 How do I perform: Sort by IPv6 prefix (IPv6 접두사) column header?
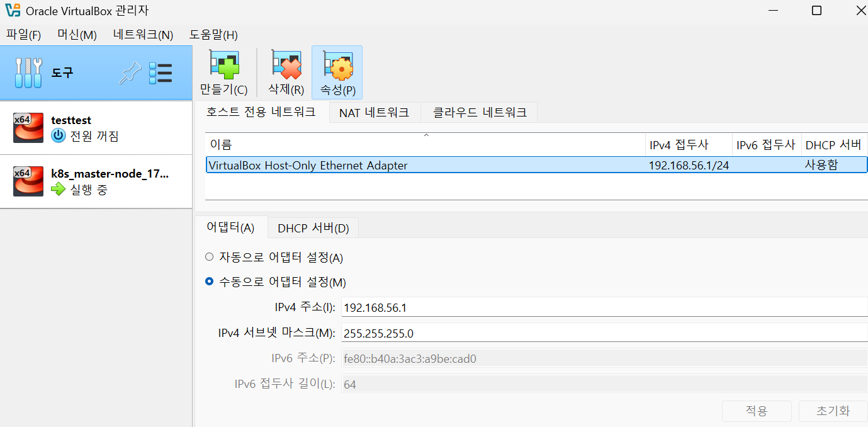[767, 145]
